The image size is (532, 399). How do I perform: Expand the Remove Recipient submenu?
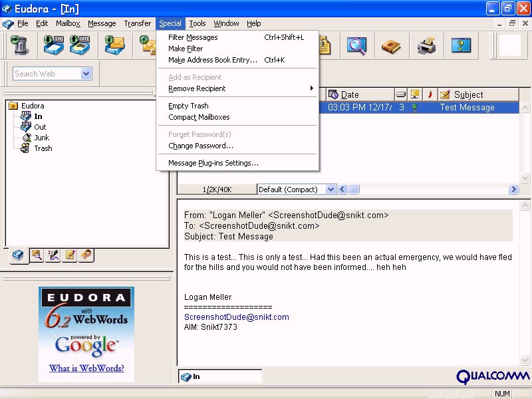[237, 88]
